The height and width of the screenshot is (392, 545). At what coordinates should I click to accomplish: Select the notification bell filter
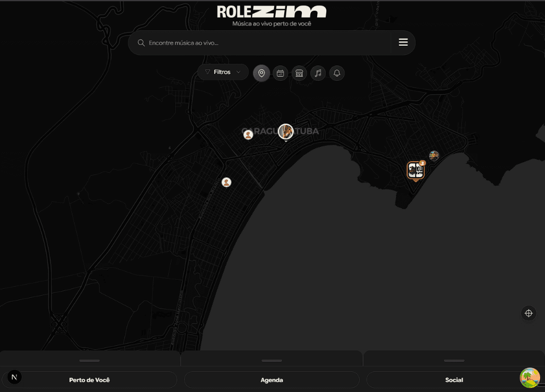(x=336, y=73)
